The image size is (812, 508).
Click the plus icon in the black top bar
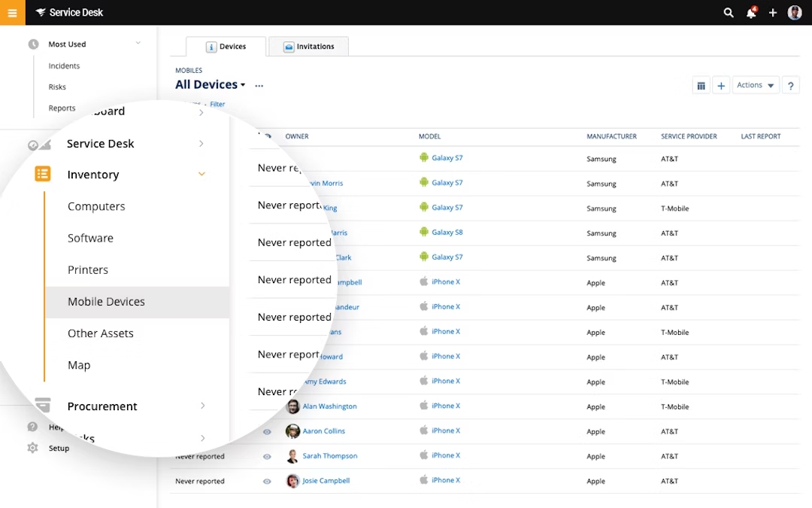[773, 12]
